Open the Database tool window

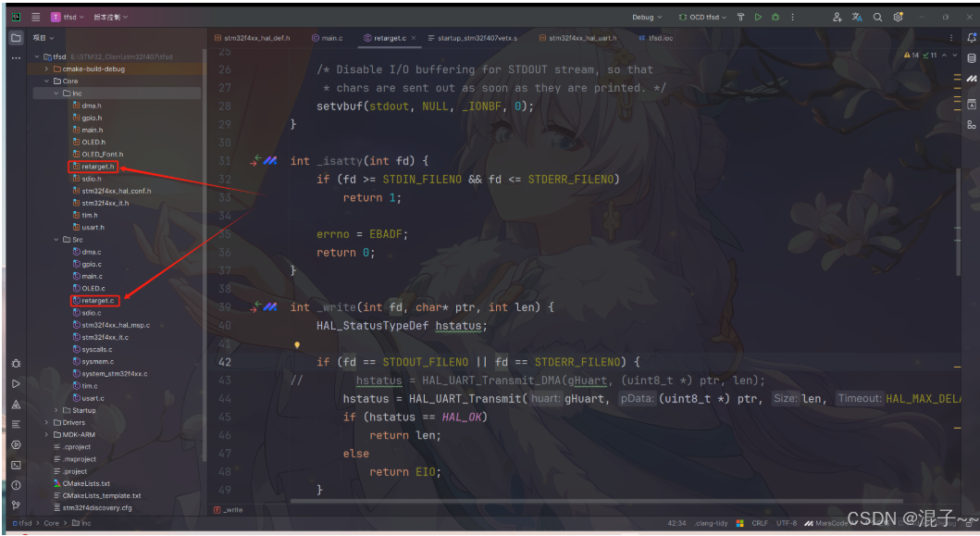pyautogui.click(x=972, y=58)
